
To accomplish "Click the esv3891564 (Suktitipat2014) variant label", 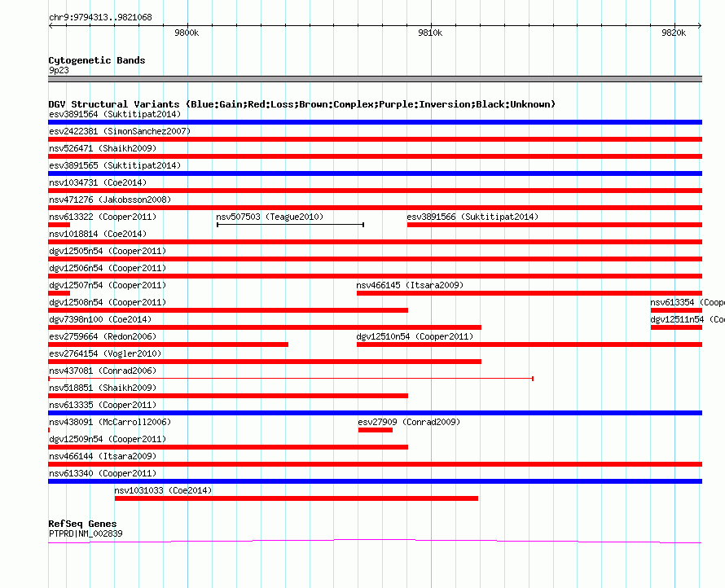I will click(x=115, y=114).
